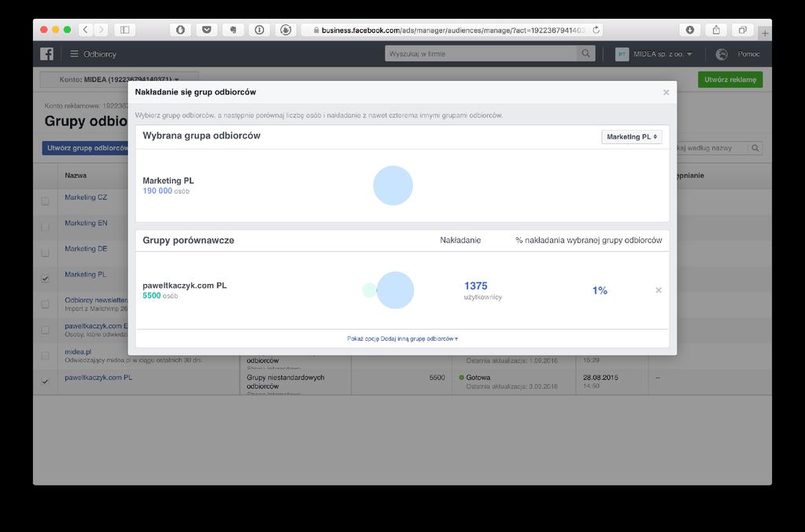Viewport: 805px width, 532px height.
Task: Click the 5500 osób audience size in dialog
Action: click(x=161, y=296)
